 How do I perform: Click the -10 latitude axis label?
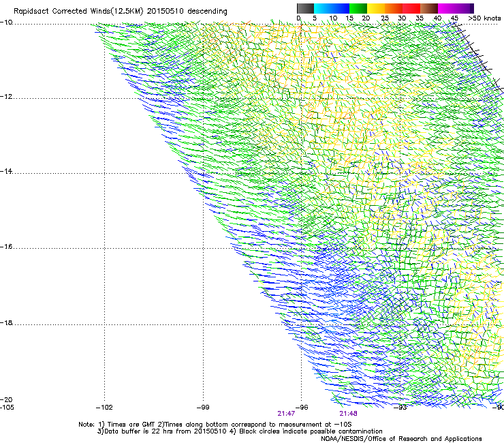click(x=6, y=22)
